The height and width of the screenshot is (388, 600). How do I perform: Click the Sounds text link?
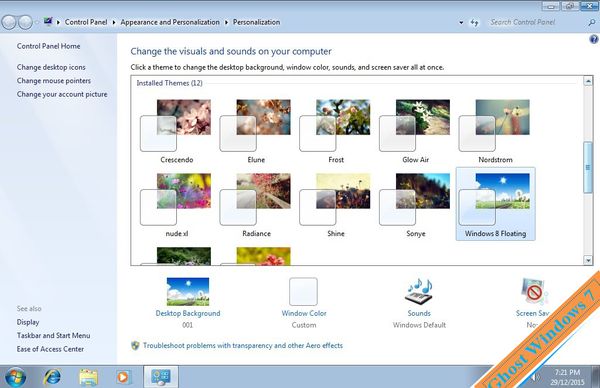[419, 313]
